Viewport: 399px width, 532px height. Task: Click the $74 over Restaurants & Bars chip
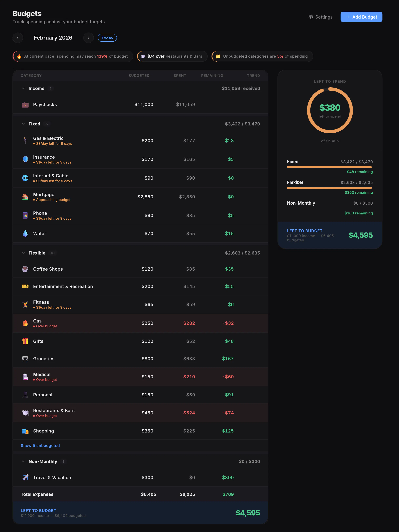point(172,56)
